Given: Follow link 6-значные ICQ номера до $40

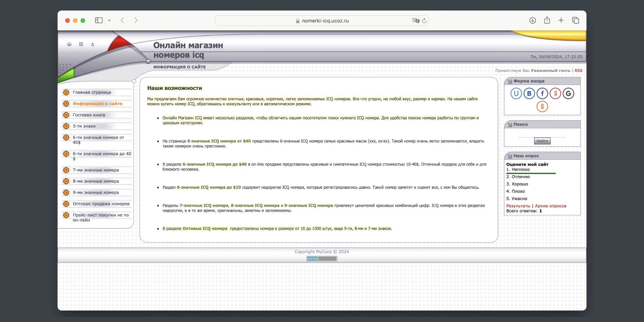Looking at the screenshot, I should coord(214,164).
